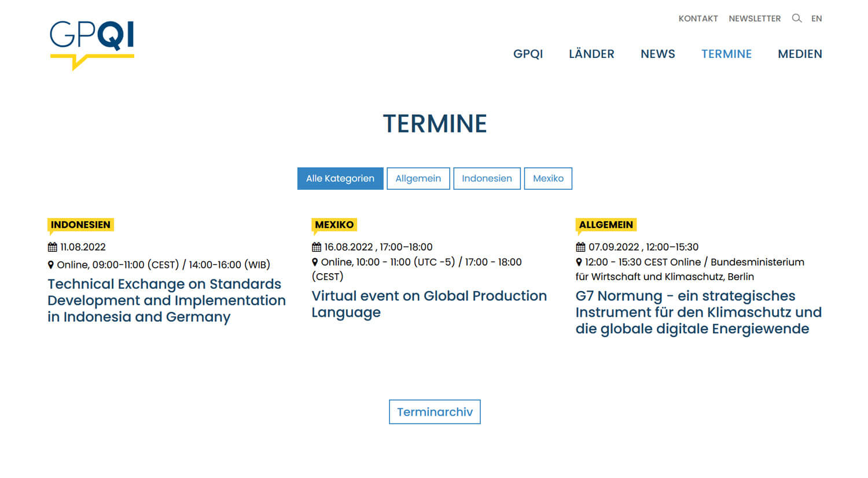Screen dimensions: 868x478
Task: Filter events by Allgemein
Action: (418, 179)
